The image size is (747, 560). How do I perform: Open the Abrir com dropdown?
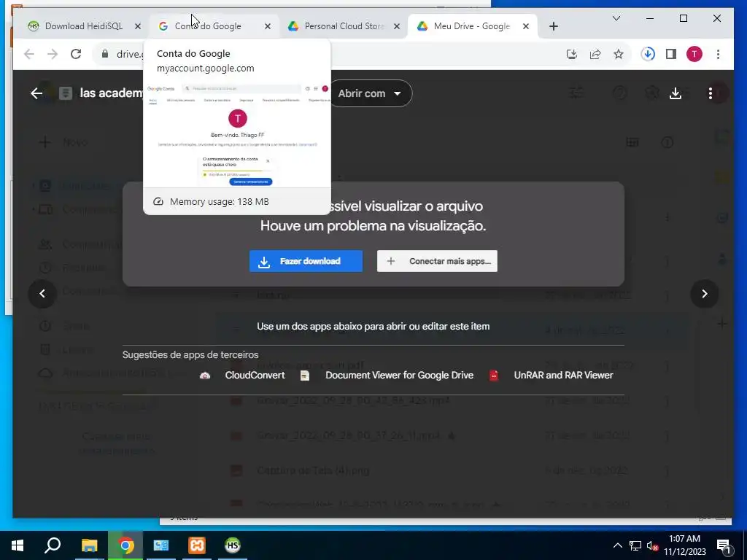click(370, 93)
